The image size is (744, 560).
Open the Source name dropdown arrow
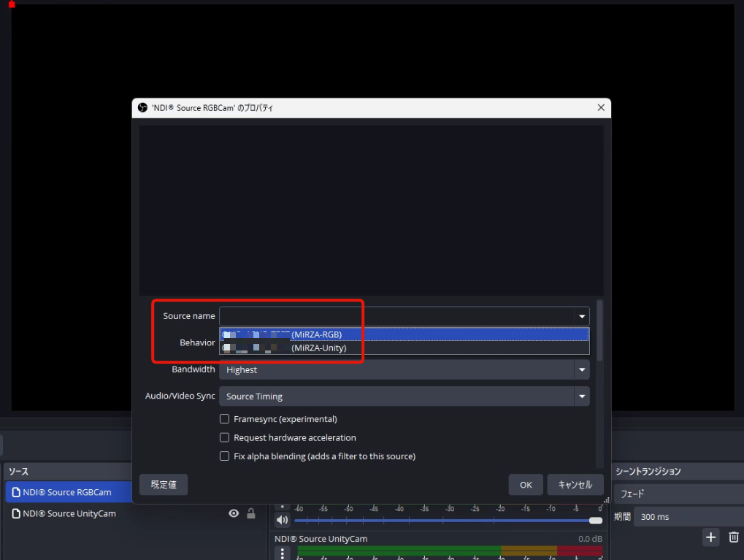(582, 316)
